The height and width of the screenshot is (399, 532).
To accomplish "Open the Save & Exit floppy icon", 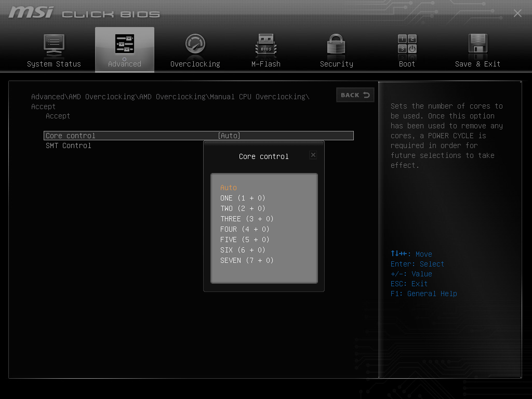I will tap(478, 44).
